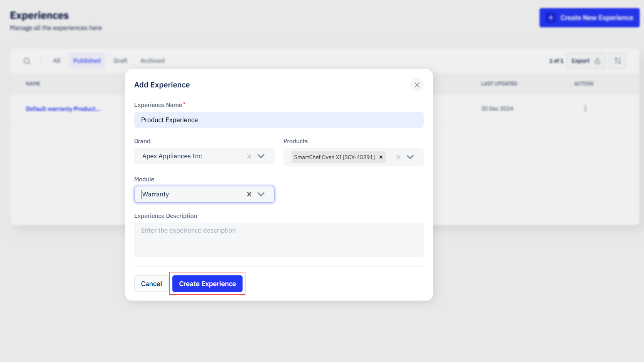The image size is (644, 362).
Task: Click the Experience Description text area
Action: coord(279,240)
